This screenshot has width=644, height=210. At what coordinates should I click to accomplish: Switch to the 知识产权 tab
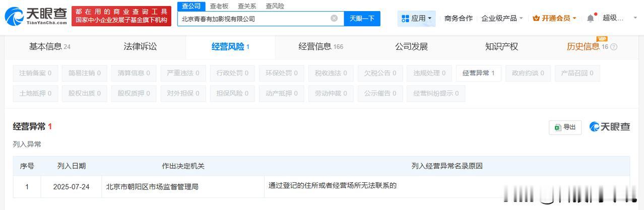point(501,47)
